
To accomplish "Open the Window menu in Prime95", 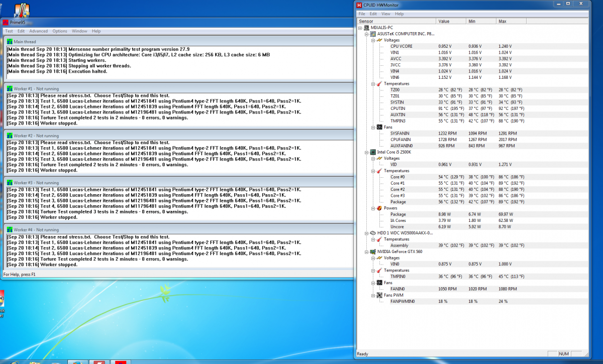I will point(79,31).
